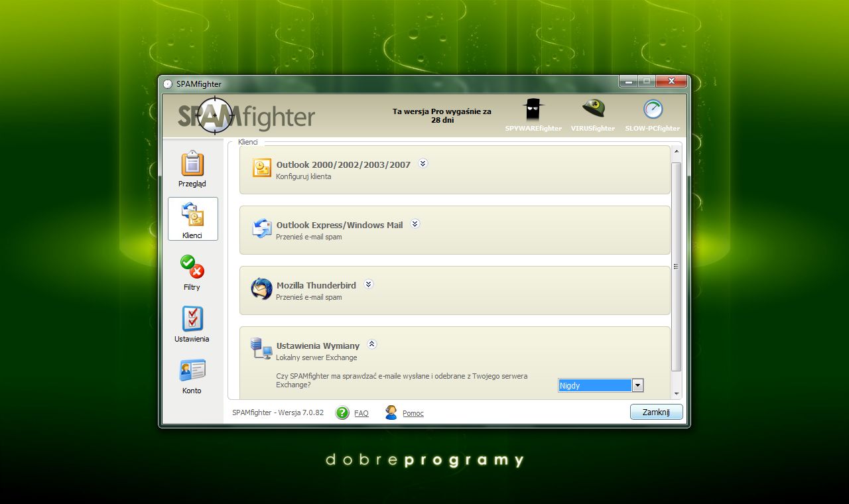Click the Lokalny serwer Exchange text
This screenshot has width=849, height=504.
coord(316,357)
